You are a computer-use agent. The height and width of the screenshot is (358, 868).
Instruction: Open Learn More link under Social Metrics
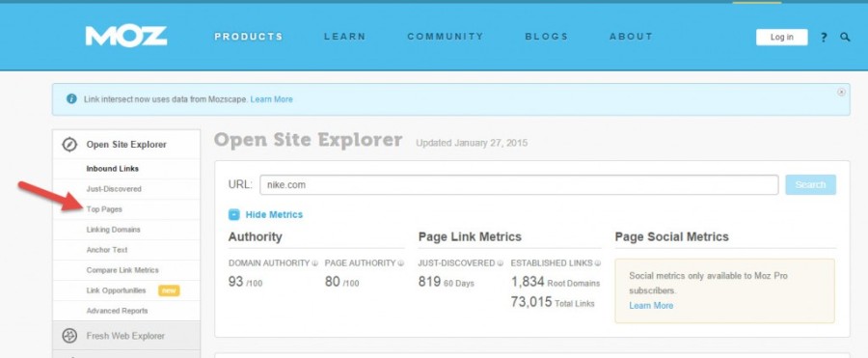651,305
